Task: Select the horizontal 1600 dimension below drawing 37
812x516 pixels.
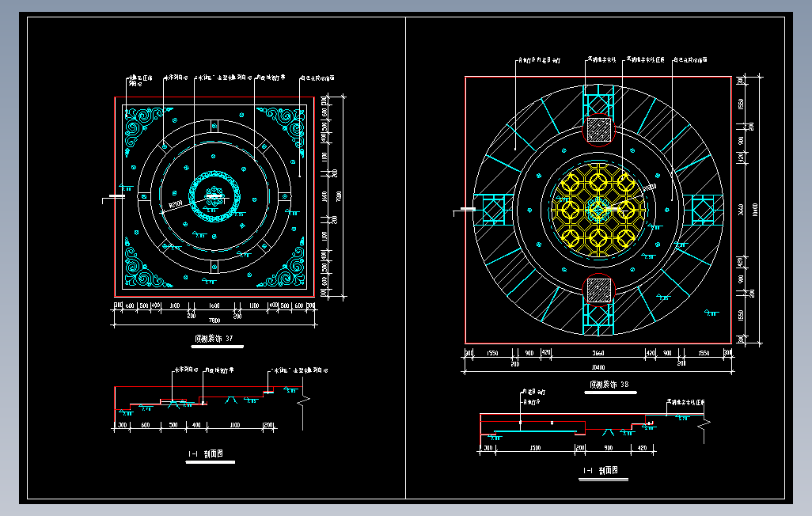Action: click(x=214, y=305)
